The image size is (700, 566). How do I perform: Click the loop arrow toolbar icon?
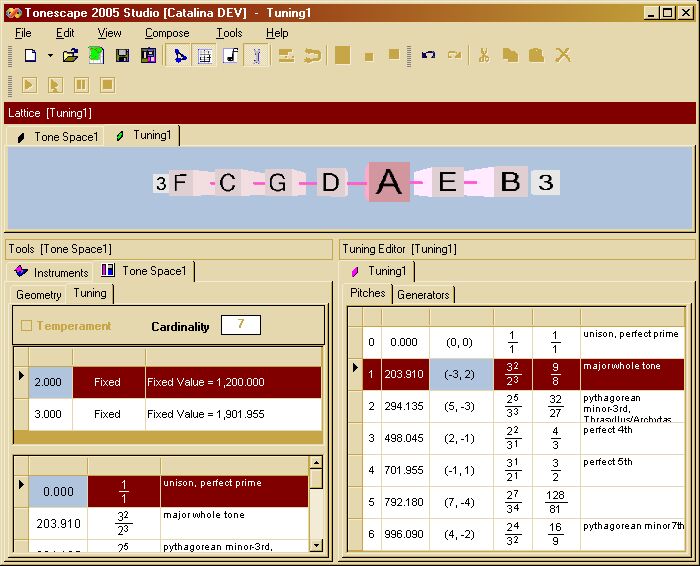click(x=312, y=56)
